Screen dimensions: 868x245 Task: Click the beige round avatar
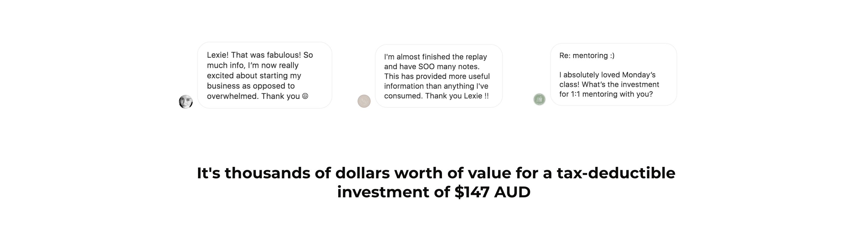(364, 101)
